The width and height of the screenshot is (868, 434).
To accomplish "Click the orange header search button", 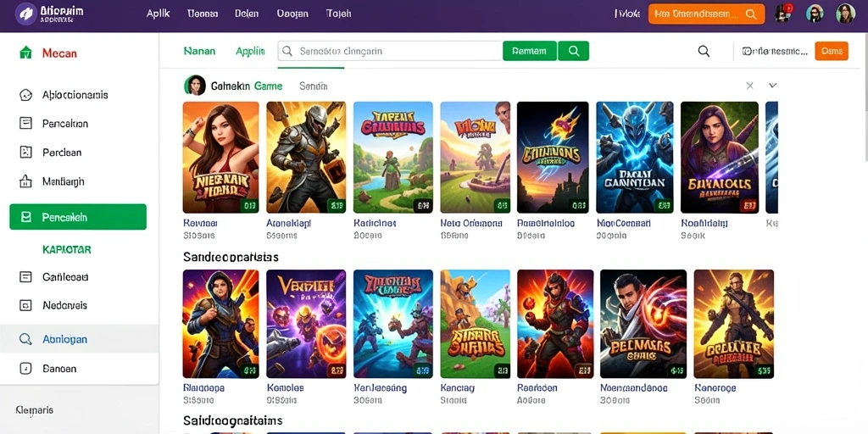I will (706, 14).
